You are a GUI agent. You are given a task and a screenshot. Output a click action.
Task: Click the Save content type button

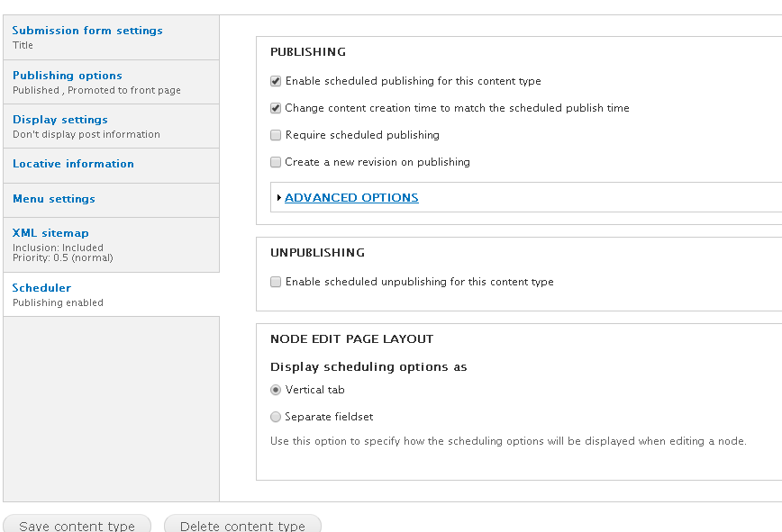coord(77,524)
